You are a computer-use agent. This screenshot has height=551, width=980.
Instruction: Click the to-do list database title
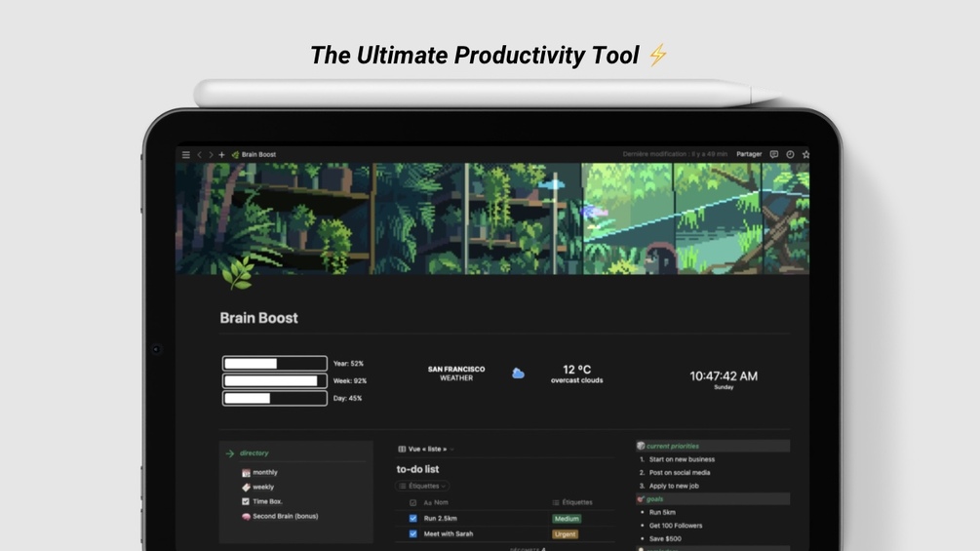tap(417, 468)
